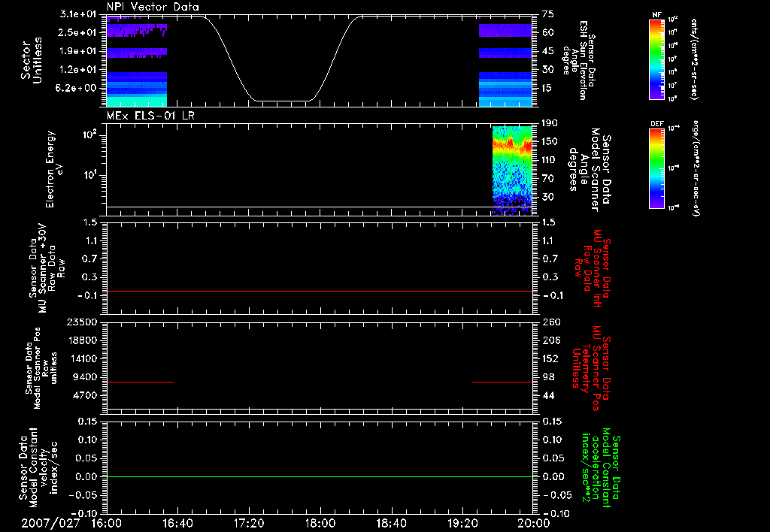The image size is (770, 532).
Task: Click the 14100 scanner position axis value
Action: [x=82, y=358]
